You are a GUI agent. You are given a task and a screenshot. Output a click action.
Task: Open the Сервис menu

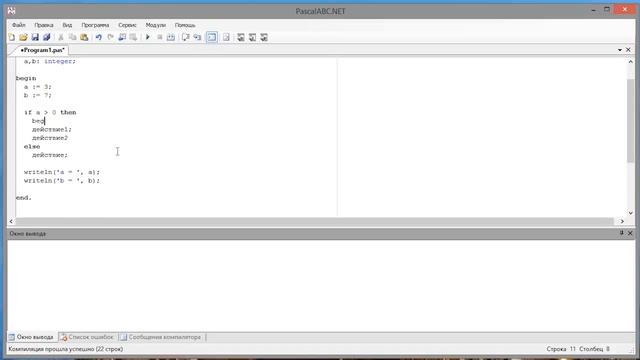127,25
